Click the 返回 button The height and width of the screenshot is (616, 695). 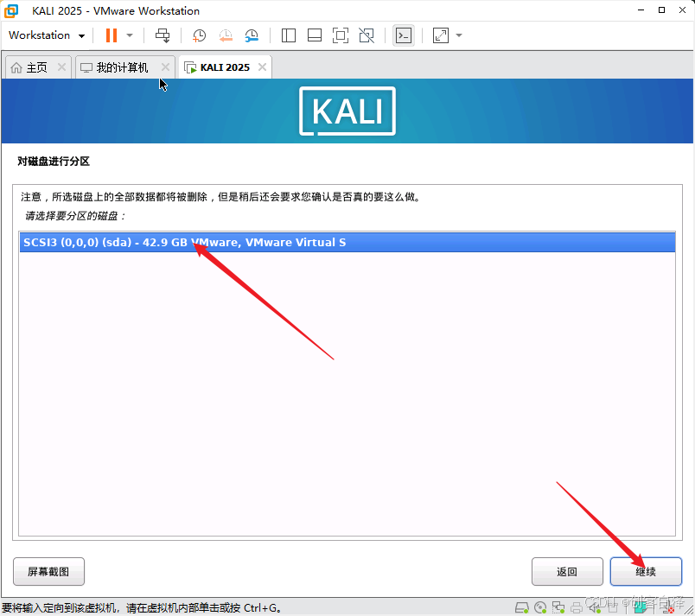click(567, 572)
